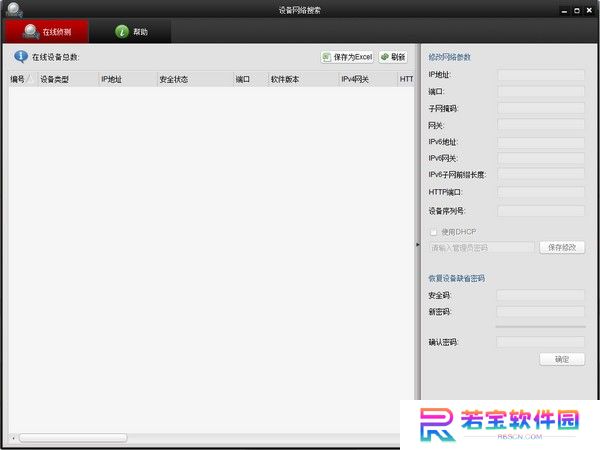Sort by the 端口 column header
The width and height of the screenshot is (600, 450).
pyautogui.click(x=251, y=79)
